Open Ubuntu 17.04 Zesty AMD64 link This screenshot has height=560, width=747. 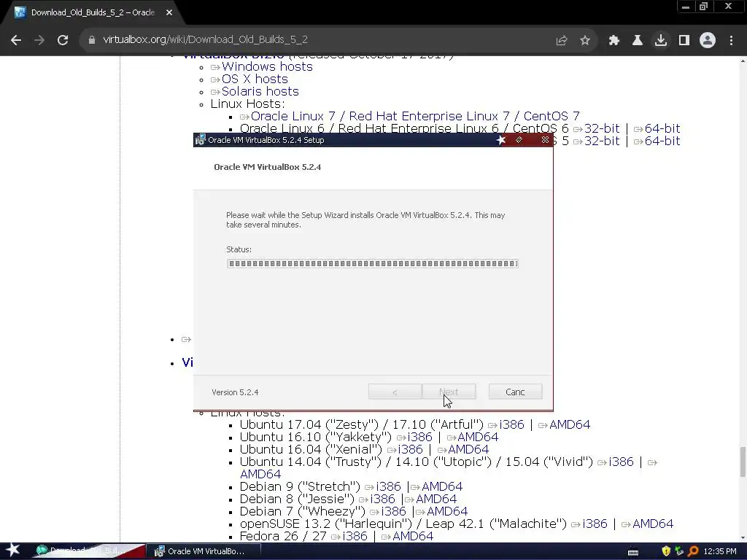[x=570, y=425]
